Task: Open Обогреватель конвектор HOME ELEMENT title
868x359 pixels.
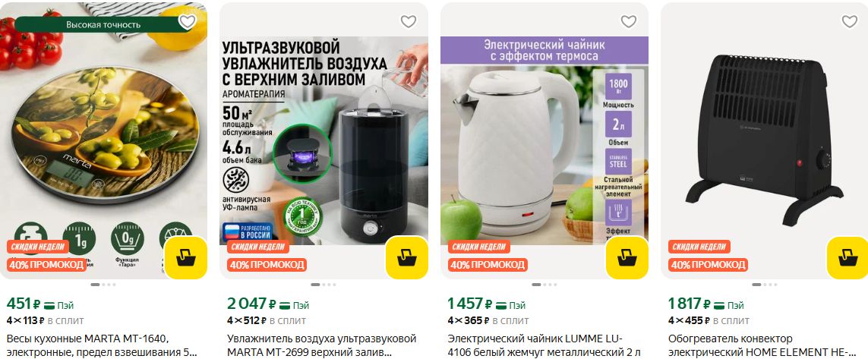Action: pyautogui.click(x=764, y=345)
